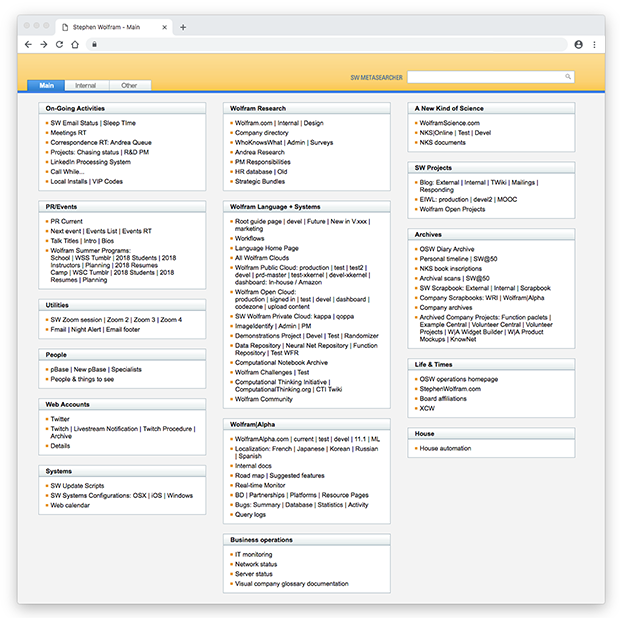The image size is (620, 620).
Task: Click the Personal timeline link
Action: [x=444, y=259]
